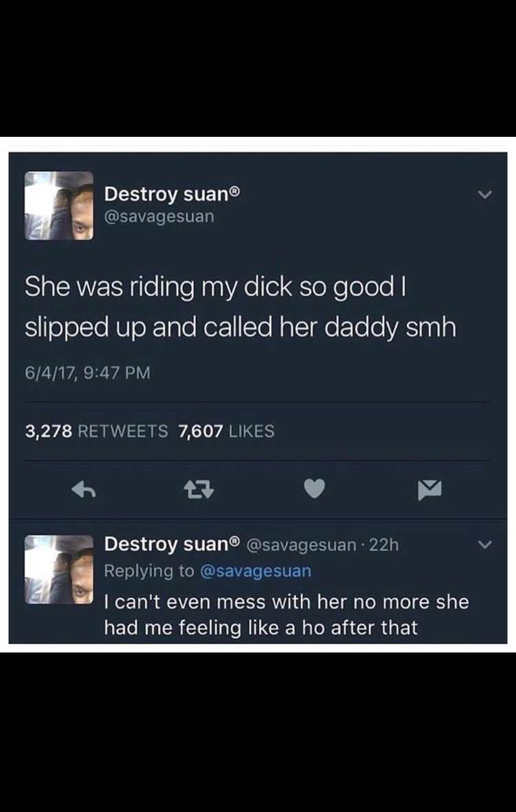This screenshot has height=812, width=516.
Task: Open the main tweet author's profile picture
Action: tap(59, 206)
